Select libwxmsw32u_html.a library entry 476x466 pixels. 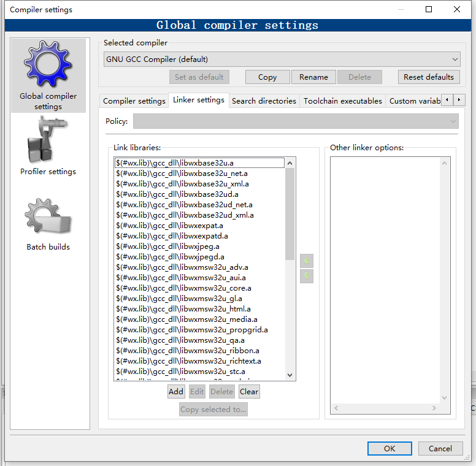[x=199, y=309]
